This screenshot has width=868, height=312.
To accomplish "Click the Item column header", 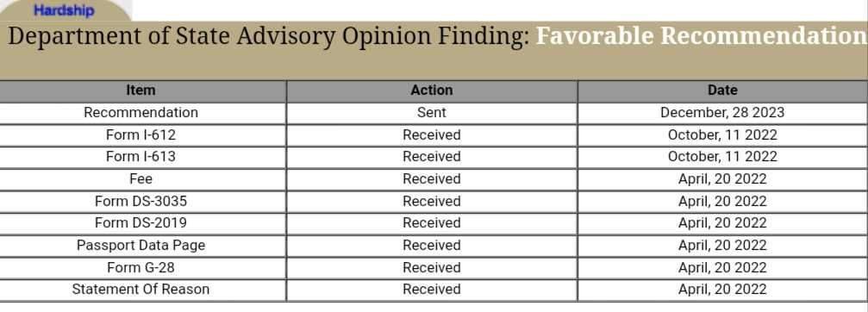I will coord(141,90).
